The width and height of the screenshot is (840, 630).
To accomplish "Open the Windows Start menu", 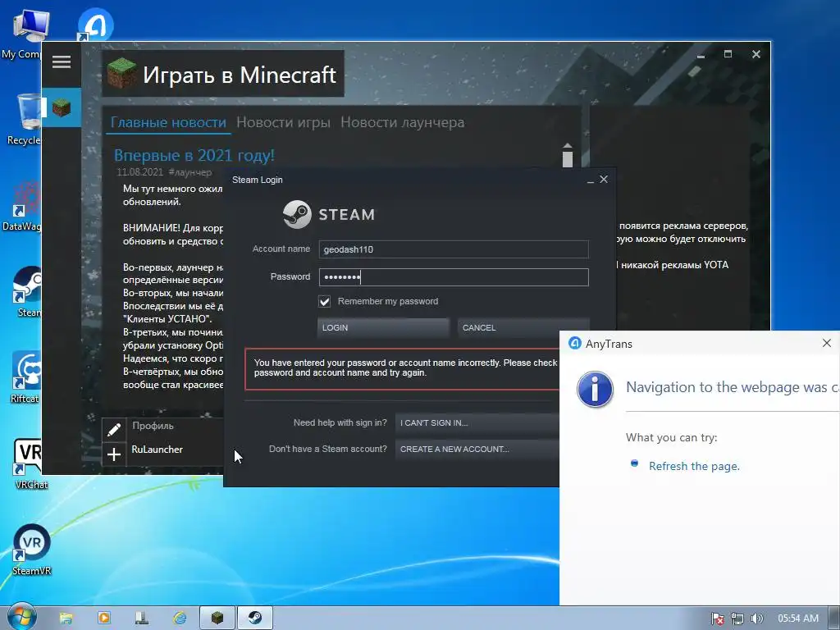I will coord(21,617).
